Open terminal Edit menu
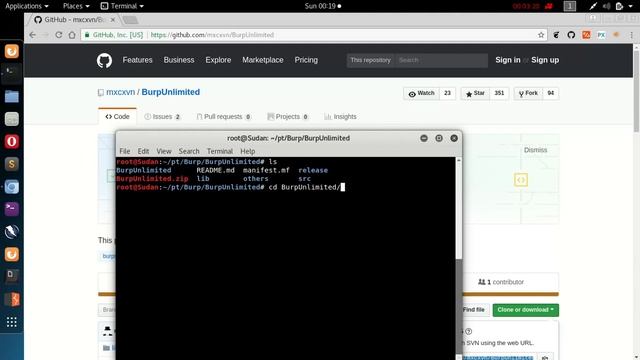 click(x=143, y=151)
